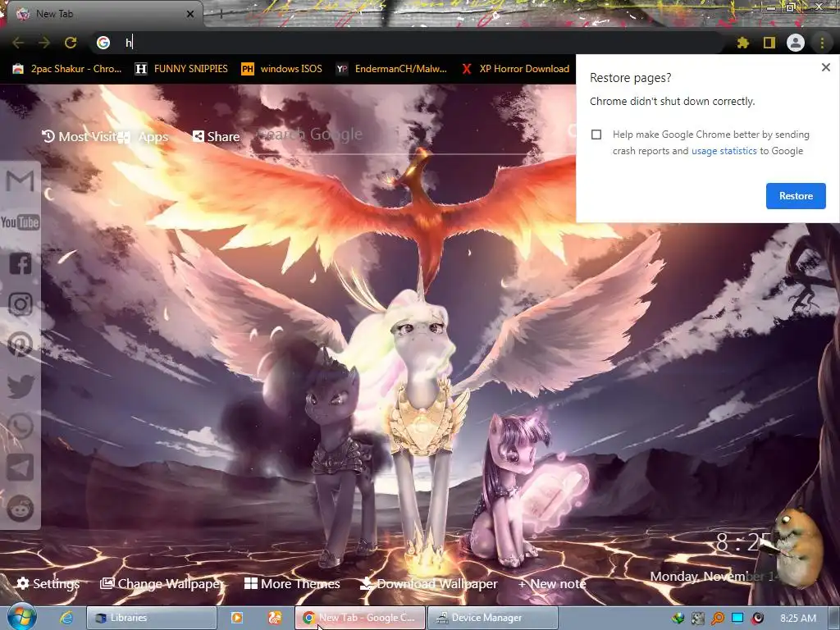840x630 pixels.
Task: Open the WhatsApp shortcut in the sidebar
Action: [20, 427]
